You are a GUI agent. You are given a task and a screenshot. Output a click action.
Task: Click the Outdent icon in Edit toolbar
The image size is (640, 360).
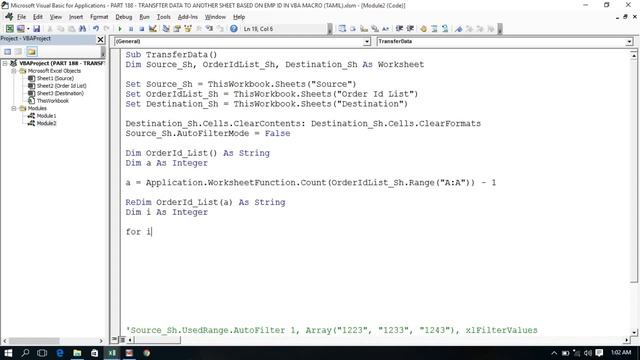(410, 29)
